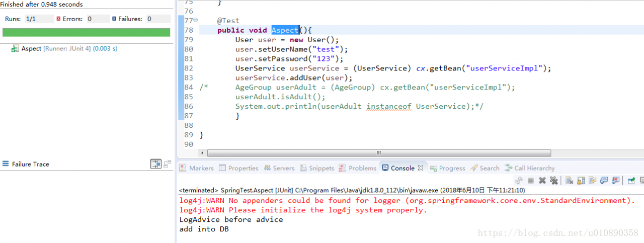Viewport: 644px width, 243px height.
Task: Click the Snippets tab icon
Action: 303,168
